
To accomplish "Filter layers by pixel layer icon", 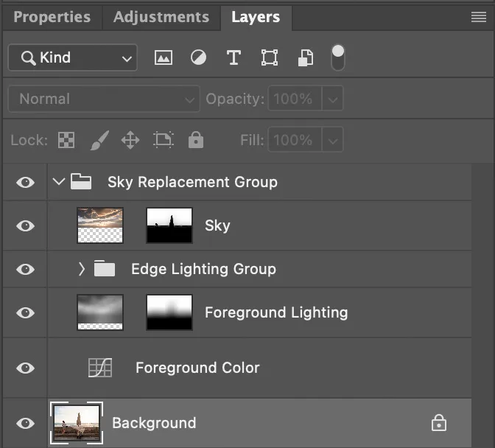I will coord(164,58).
